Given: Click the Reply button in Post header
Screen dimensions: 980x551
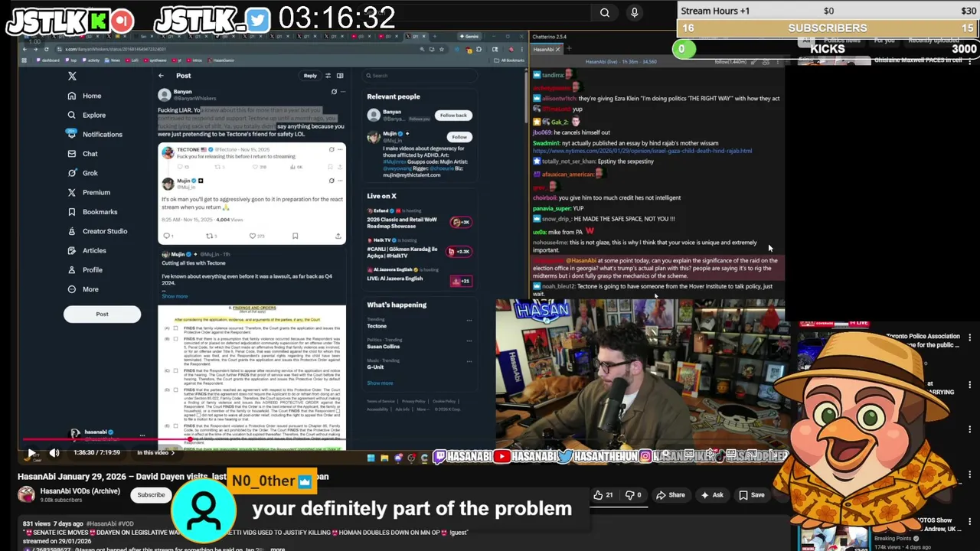Looking at the screenshot, I should 310,75.
